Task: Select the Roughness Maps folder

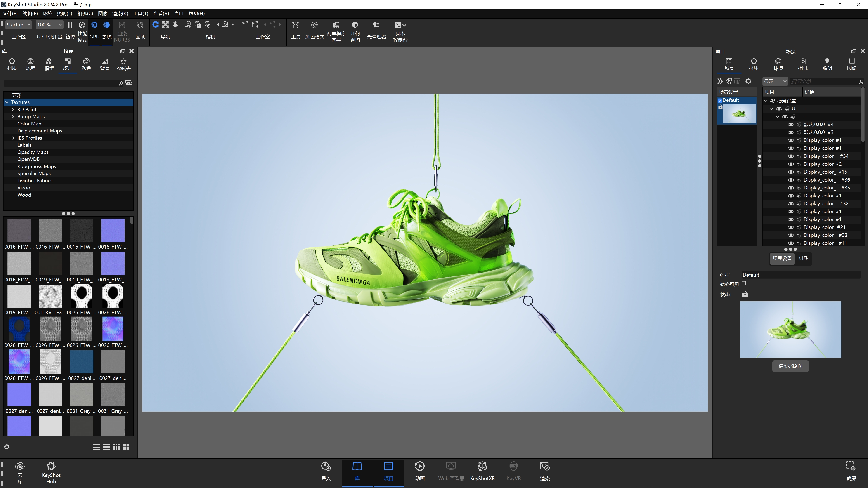Action: 37,166
